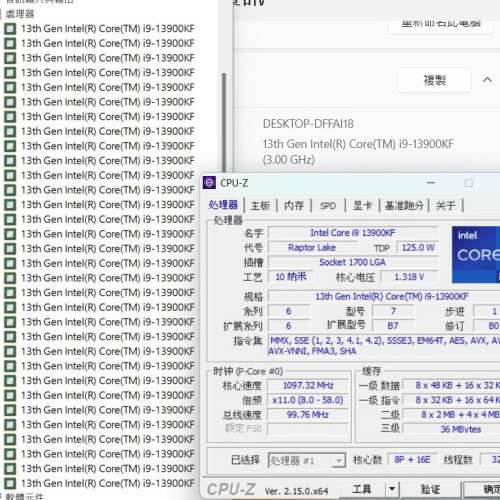500x500 pixels.
Task: Switch to the 主板 tab in CPU-Z
Action: point(260,205)
